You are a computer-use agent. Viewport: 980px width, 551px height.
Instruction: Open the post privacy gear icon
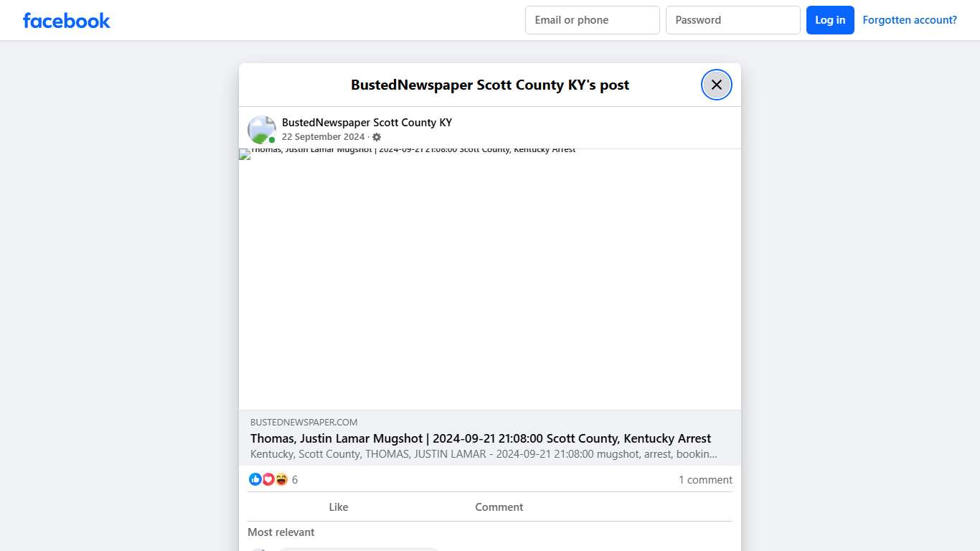click(377, 136)
